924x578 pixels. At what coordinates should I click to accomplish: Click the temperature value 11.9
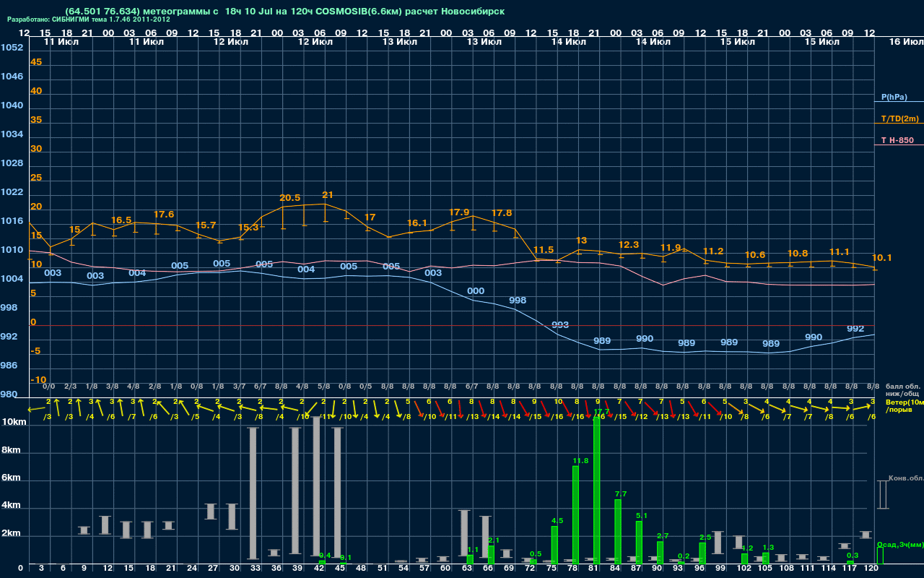671,248
